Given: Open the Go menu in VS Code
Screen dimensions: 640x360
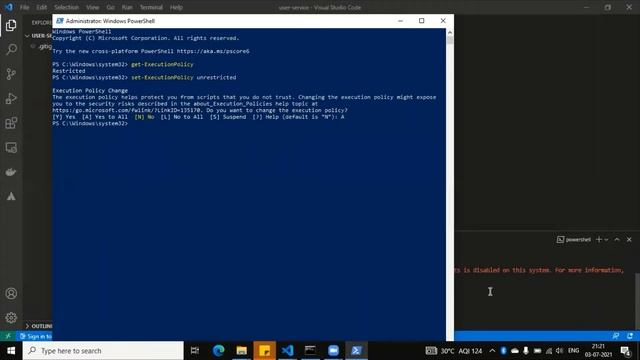Looking at the screenshot, I should 111,7.
